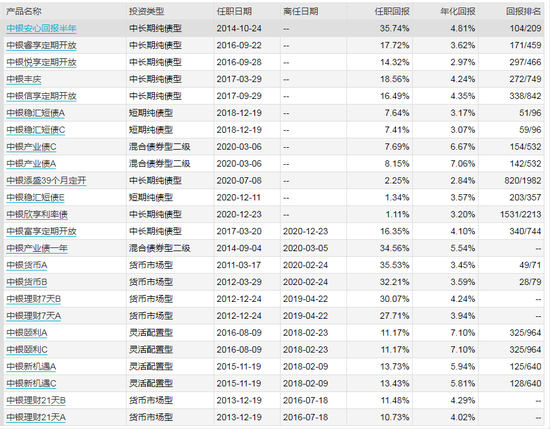Viewport: 550px width, 429px height.
Task: Select the 17.72% return value
Action: coord(395,45)
